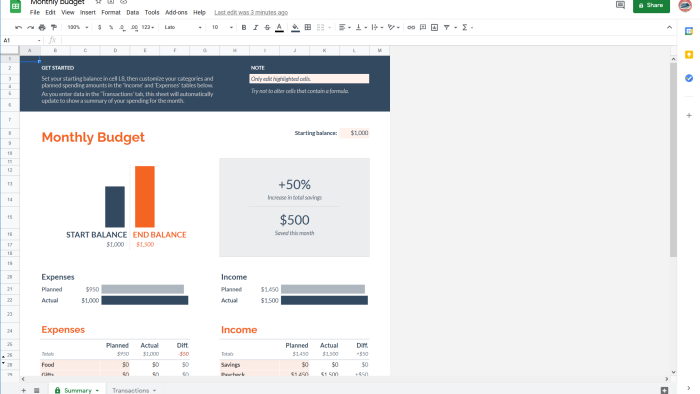Click the green Share button
Viewport: 700px width, 394px height.
pyautogui.click(x=651, y=5)
